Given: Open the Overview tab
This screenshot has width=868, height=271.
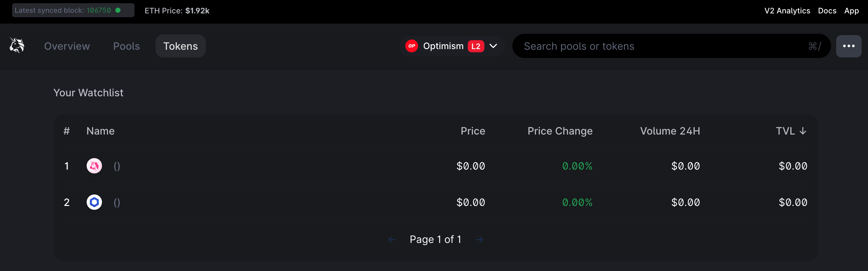Looking at the screenshot, I should click(x=67, y=46).
